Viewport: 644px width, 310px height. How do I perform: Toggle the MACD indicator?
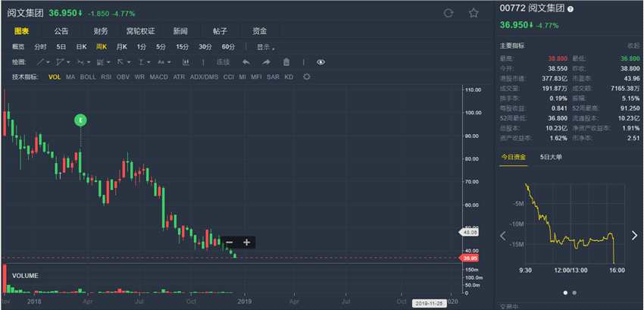coord(158,77)
